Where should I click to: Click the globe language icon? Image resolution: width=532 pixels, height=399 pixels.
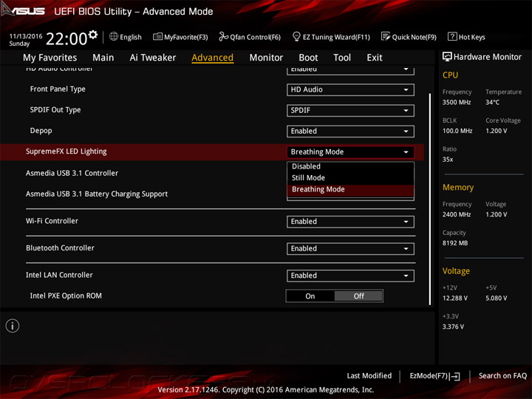click(x=114, y=36)
